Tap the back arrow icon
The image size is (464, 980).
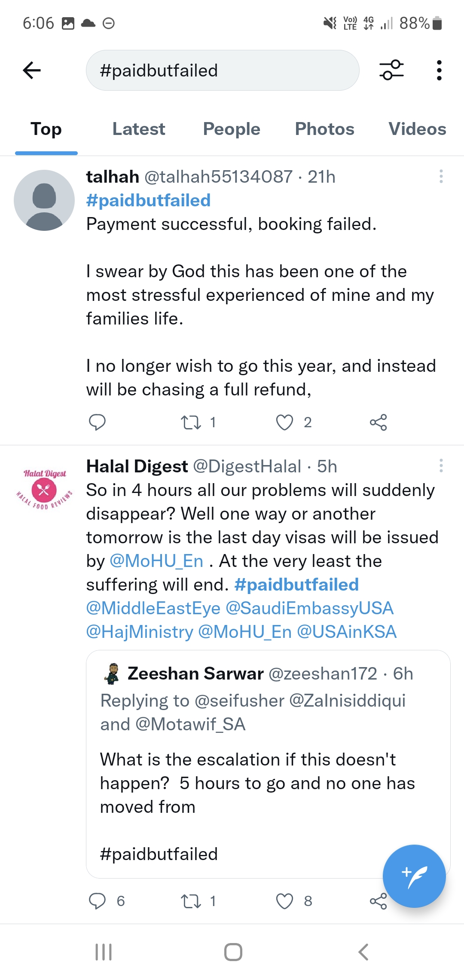pos(32,70)
